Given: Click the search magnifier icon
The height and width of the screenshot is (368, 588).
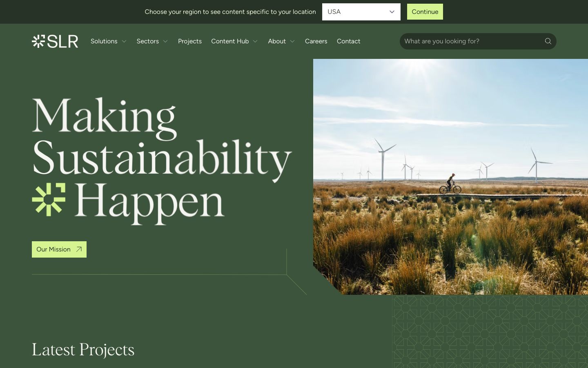Looking at the screenshot, I should click(548, 41).
